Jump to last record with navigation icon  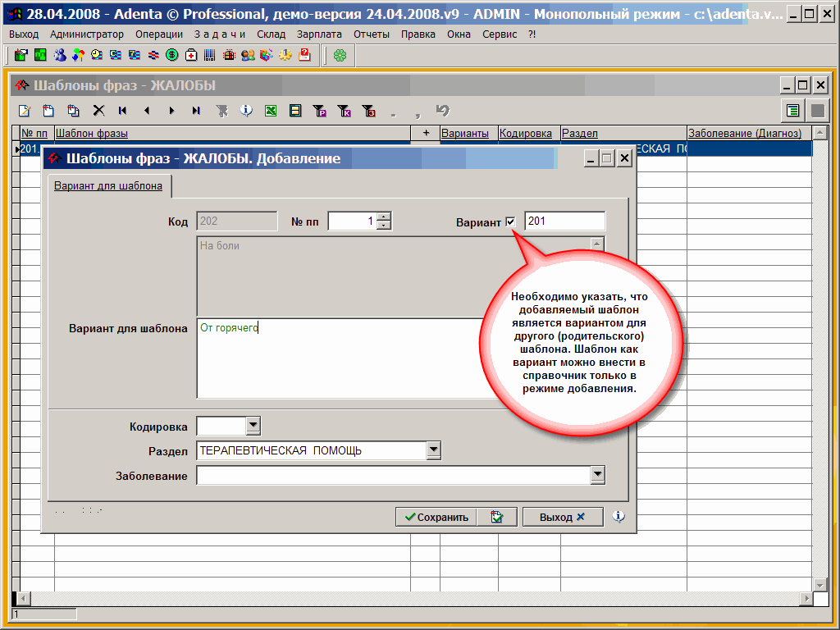click(x=196, y=110)
